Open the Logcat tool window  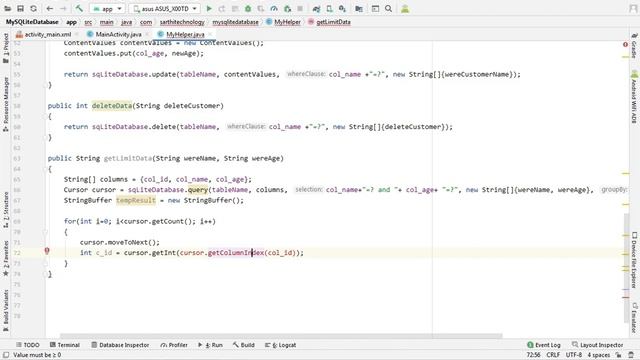(280, 345)
